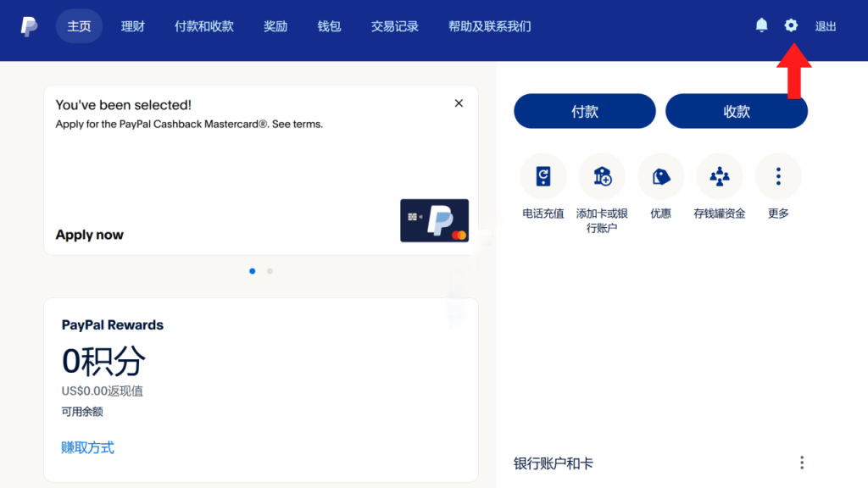The height and width of the screenshot is (488, 868).
Task: Open the 钱包 wallet page
Action: (329, 26)
